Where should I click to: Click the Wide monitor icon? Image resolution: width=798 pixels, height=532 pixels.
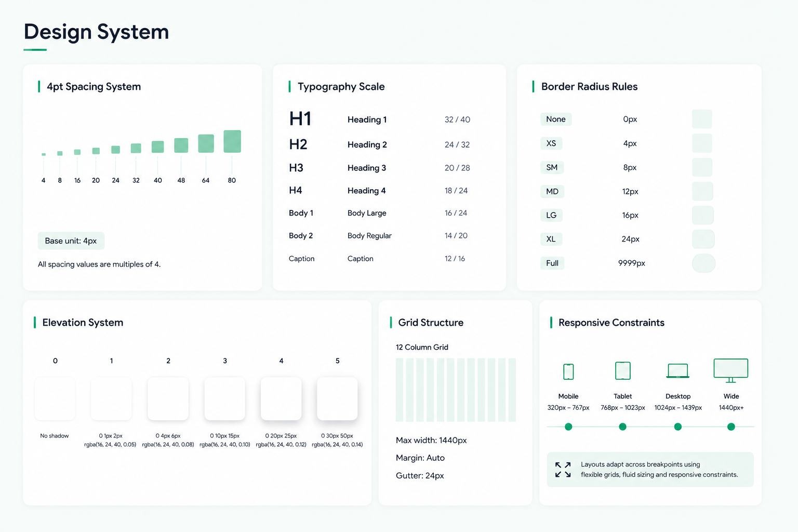pyautogui.click(x=731, y=370)
